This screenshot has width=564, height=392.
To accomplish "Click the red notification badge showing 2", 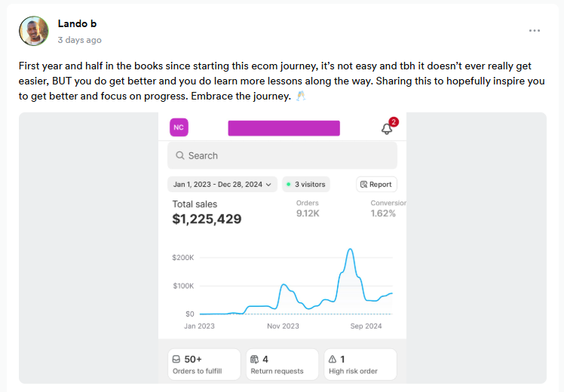I will 394,121.
